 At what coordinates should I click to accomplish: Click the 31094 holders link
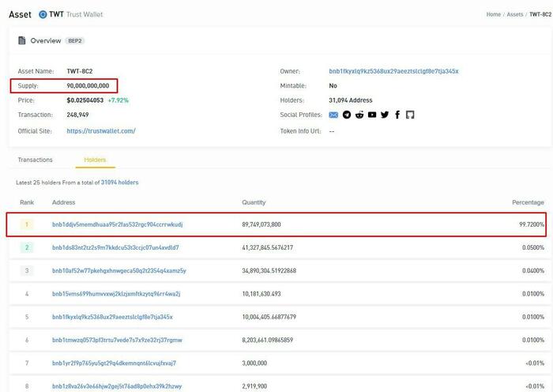[119, 183]
